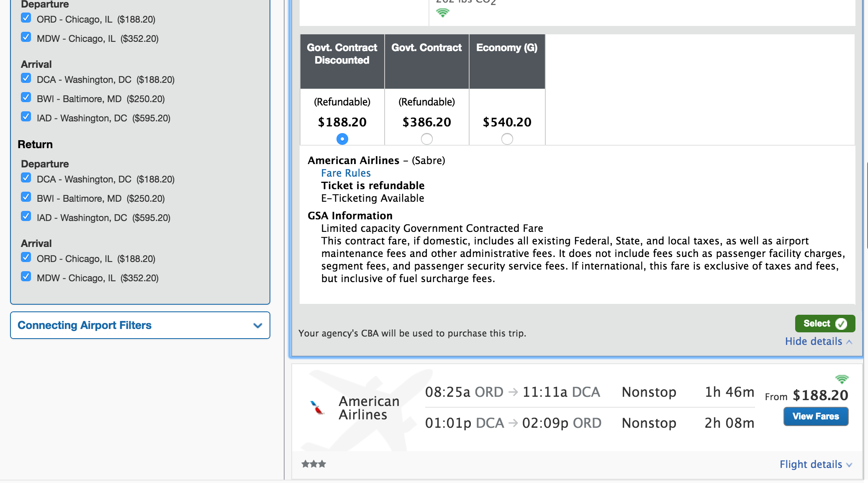Select the Economy (G) fare radio button
868x483 pixels.
point(506,138)
